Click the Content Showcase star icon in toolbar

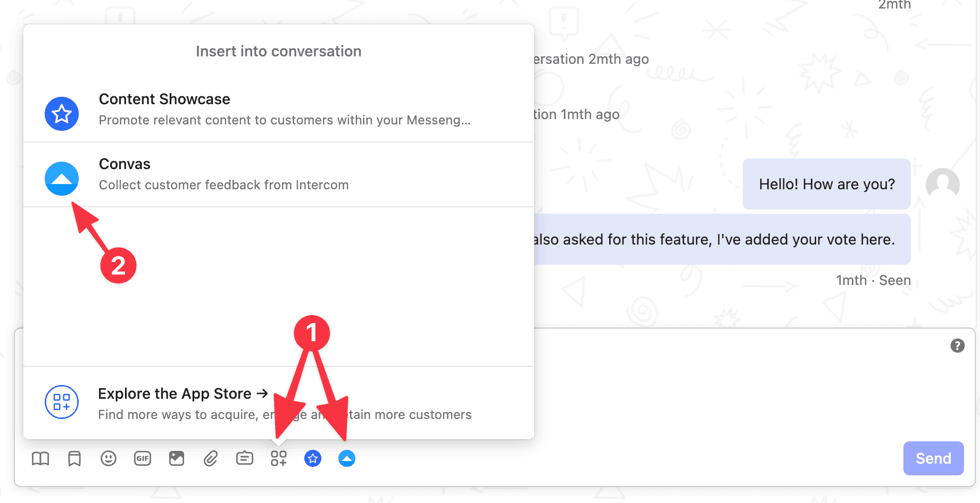pyautogui.click(x=313, y=458)
